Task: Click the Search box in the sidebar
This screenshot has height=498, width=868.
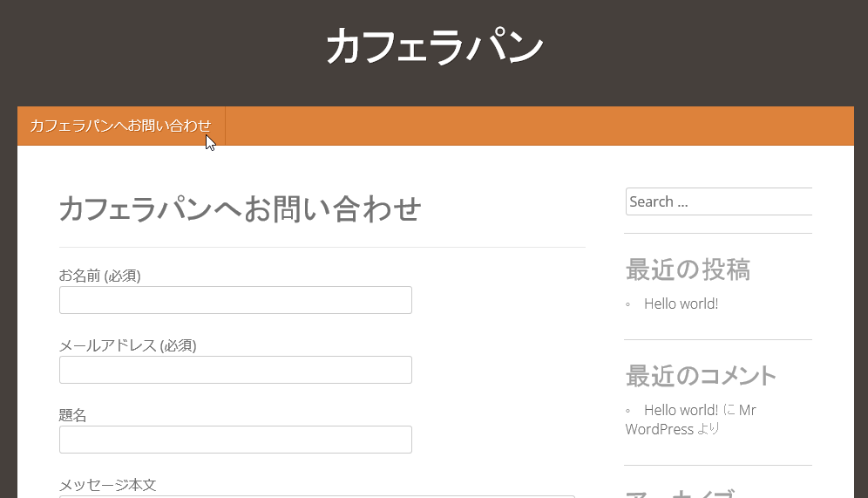Action: pos(718,201)
